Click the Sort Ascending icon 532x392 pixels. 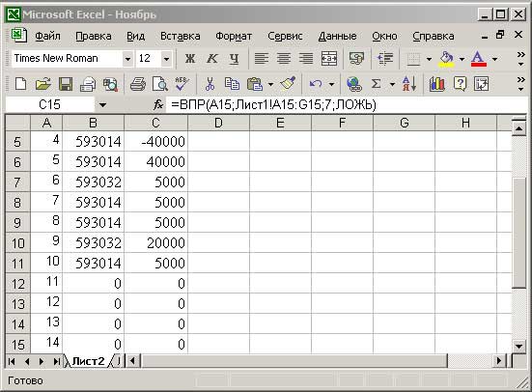click(x=408, y=84)
